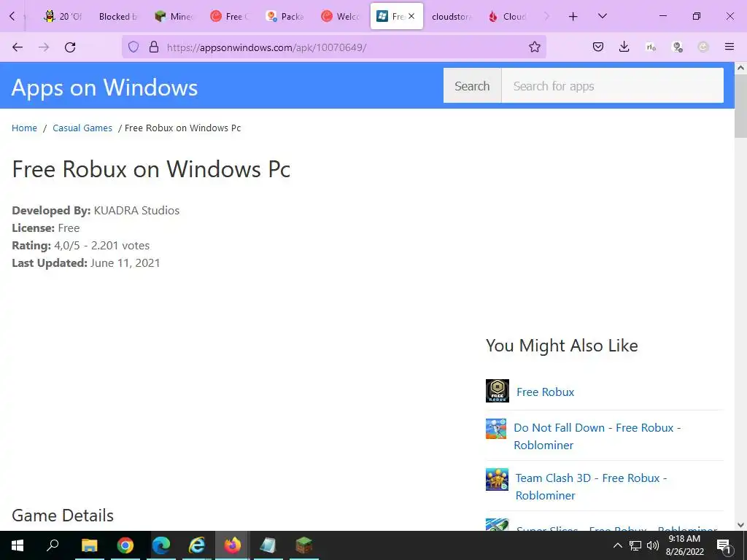The image size is (747, 560).
Task: Close the active Free Robux tab
Action: (x=411, y=16)
